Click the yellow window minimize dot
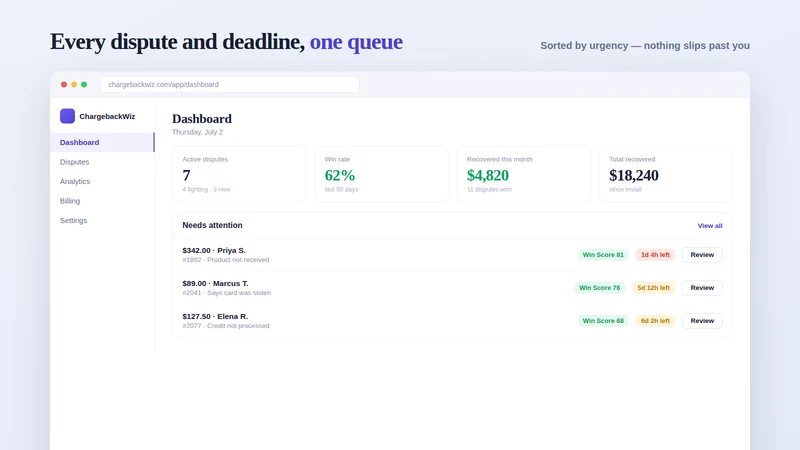The height and width of the screenshot is (450, 800). [74, 85]
